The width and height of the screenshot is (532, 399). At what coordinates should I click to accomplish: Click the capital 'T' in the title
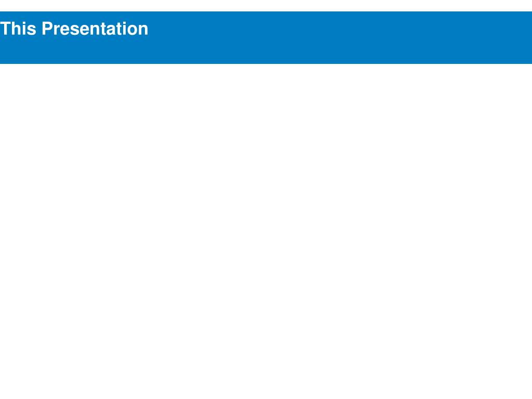point(5,29)
